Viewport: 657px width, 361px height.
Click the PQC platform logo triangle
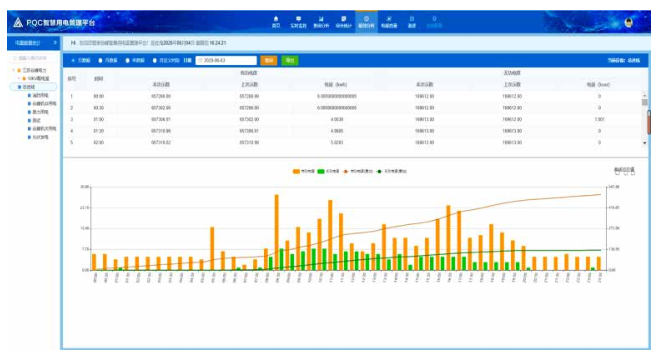(x=18, y=22)
